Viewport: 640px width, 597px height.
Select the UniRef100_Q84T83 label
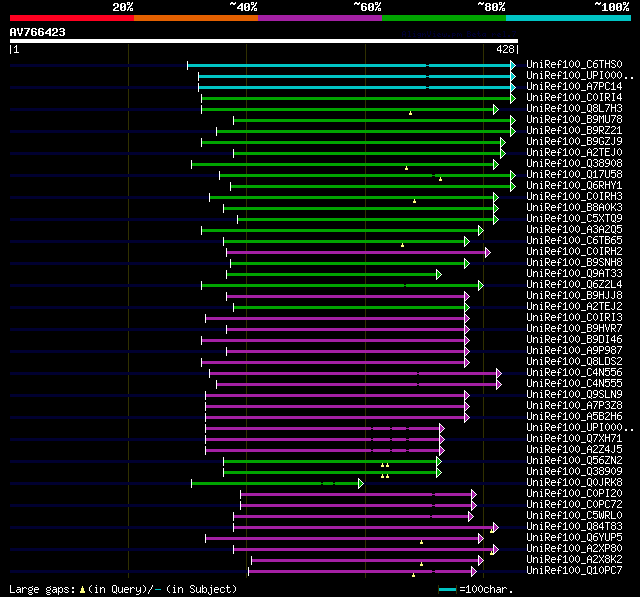pyautogui.click(x=574, y=527)
